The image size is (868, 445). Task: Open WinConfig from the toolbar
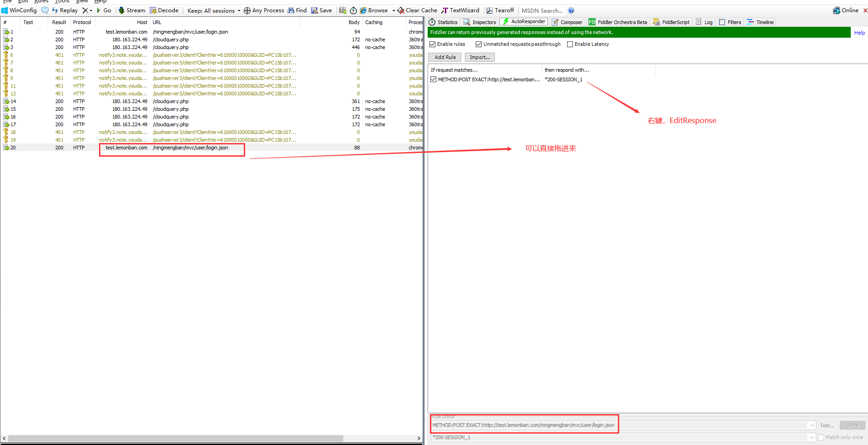click(x=19, y=10)
